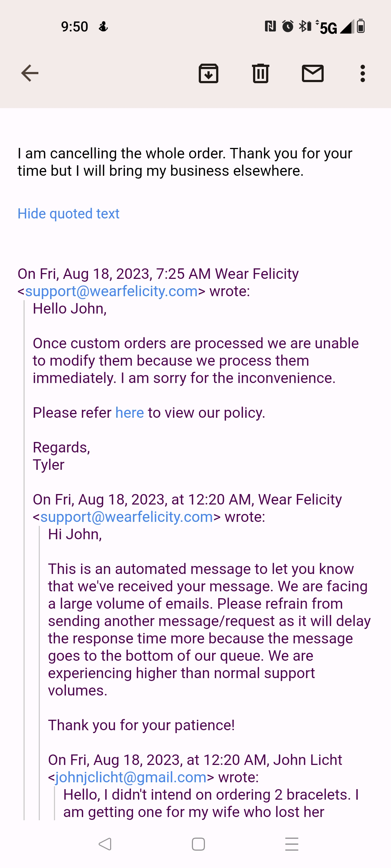The width and height of the screenshot is (391, 868).
Task: Tap the clock showing 9:50
Action: coord(74,26)
